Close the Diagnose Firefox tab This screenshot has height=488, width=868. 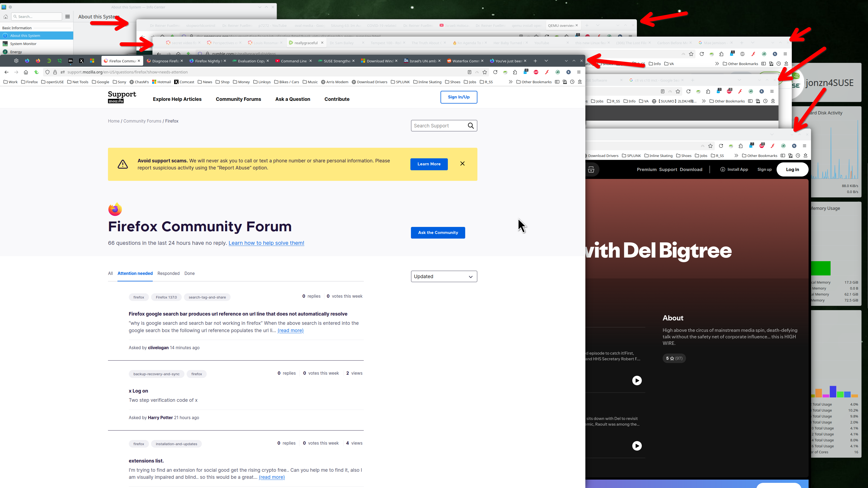[x=182, y=61]
